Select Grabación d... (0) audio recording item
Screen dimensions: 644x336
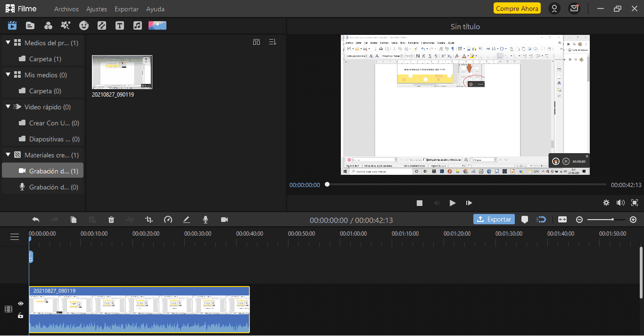(x=42, y=187)
